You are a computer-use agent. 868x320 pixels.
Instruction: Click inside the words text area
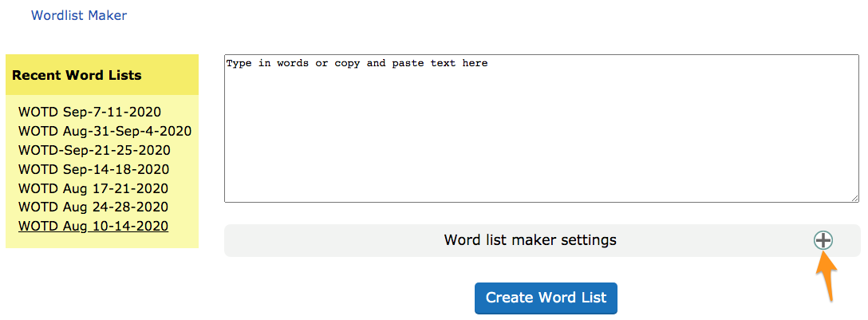pos(541,128)
